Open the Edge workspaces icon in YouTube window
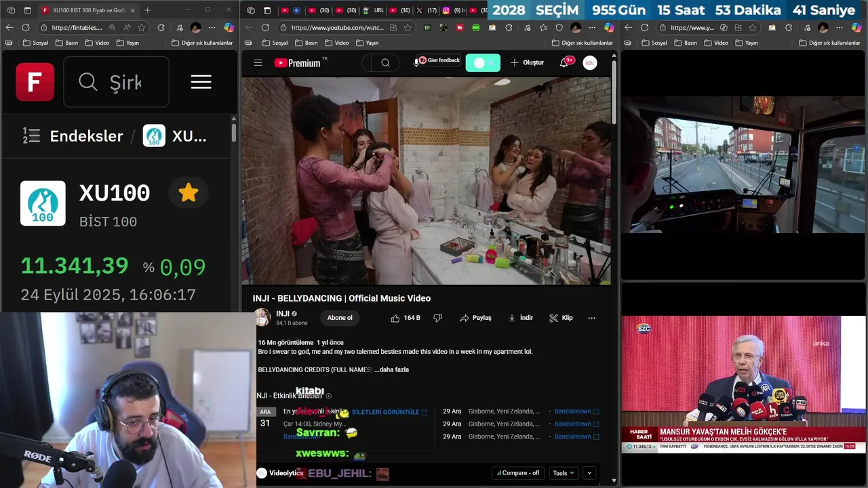The image size is (868, 488). tap(251, 10)
